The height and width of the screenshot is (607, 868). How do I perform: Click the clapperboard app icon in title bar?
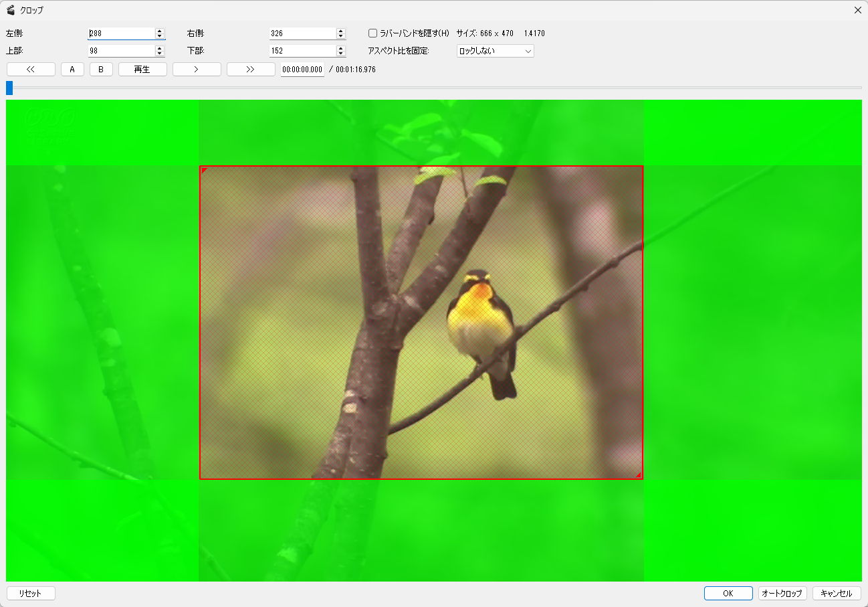(11, 10)
